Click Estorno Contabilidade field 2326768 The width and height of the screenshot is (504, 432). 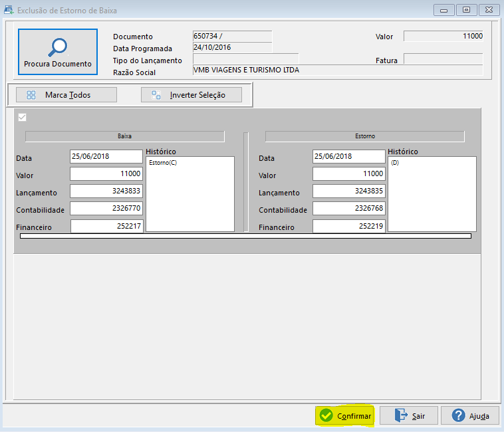349,209
